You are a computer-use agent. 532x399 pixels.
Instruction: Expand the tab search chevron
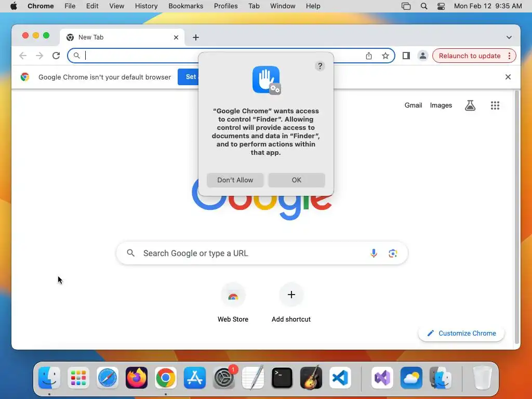tap(509, 37)
